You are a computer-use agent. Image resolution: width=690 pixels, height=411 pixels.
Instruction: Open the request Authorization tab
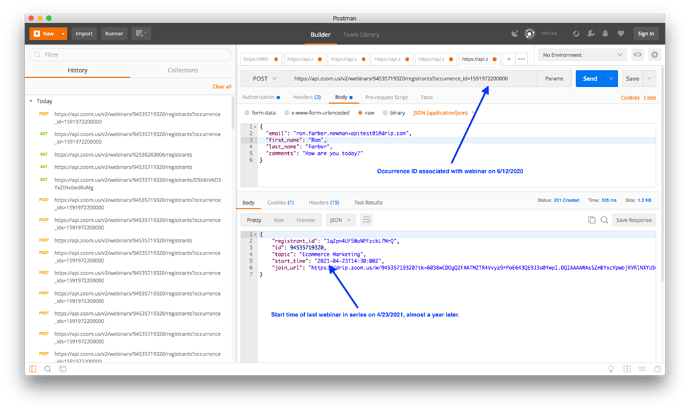pyautogui.click(x=261, y=97)
